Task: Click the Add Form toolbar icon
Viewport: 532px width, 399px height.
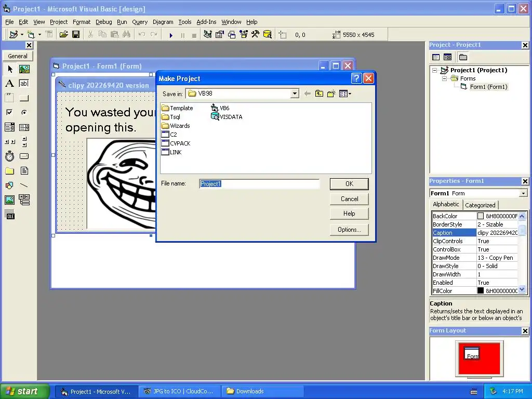Action: (31, 34)
